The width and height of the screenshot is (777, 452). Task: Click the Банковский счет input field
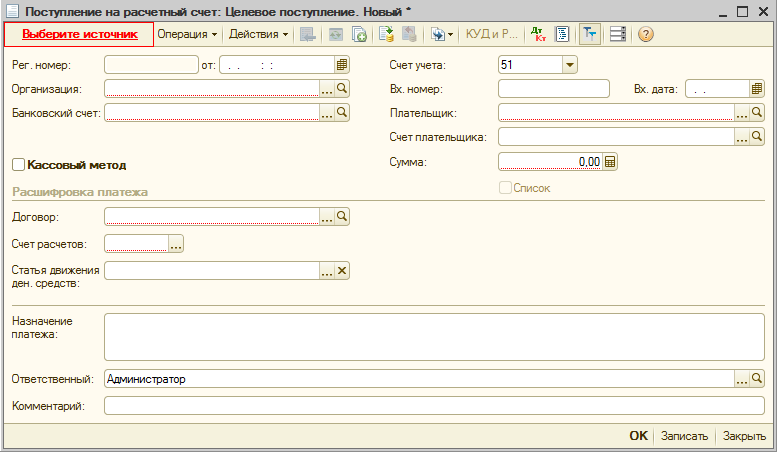pyautogui.click(x=212, y=113)
